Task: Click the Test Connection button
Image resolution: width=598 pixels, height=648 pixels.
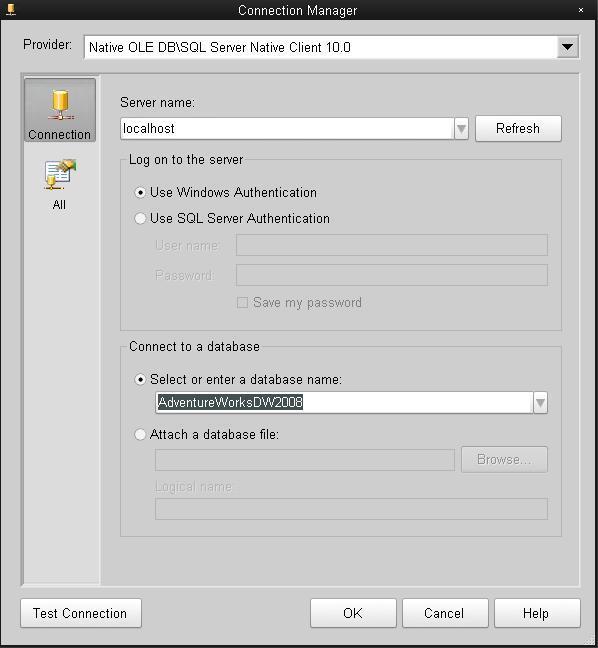Action: pyautogui.click(x=81, y=613)
